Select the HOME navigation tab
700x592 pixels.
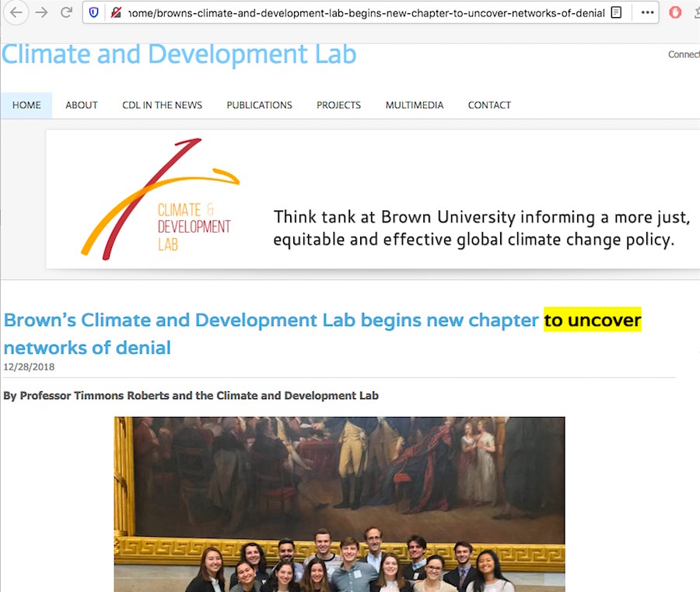tap(26, 105)
